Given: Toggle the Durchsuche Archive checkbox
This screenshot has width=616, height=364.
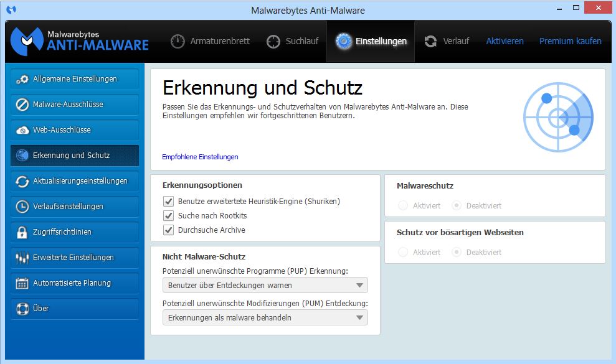Looking at the screenshot, I should [x=169, y=230].
